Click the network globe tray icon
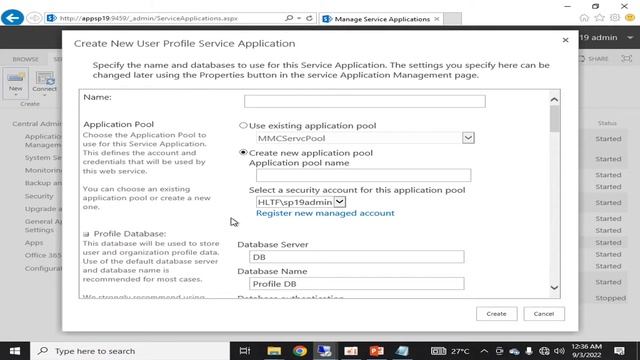This screenshot has width=640, height=360. (544, 351)
